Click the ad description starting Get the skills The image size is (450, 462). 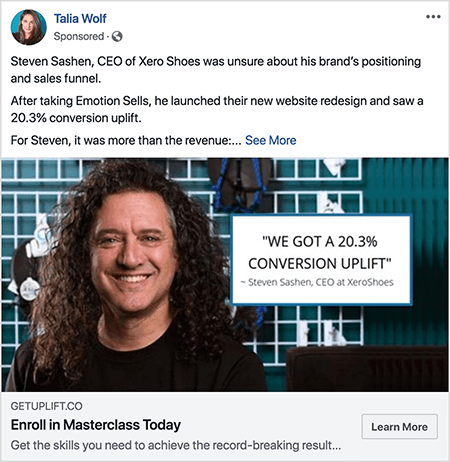click(176, 445)
